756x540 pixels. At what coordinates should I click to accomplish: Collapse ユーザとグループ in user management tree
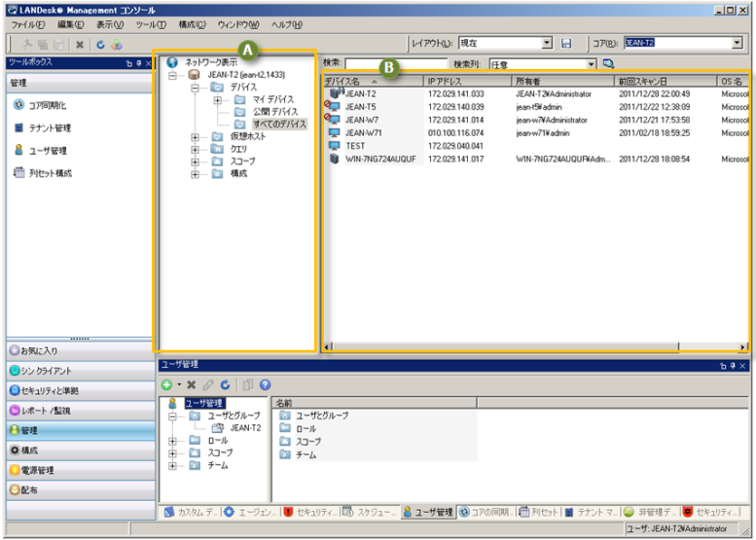[172, 416]
